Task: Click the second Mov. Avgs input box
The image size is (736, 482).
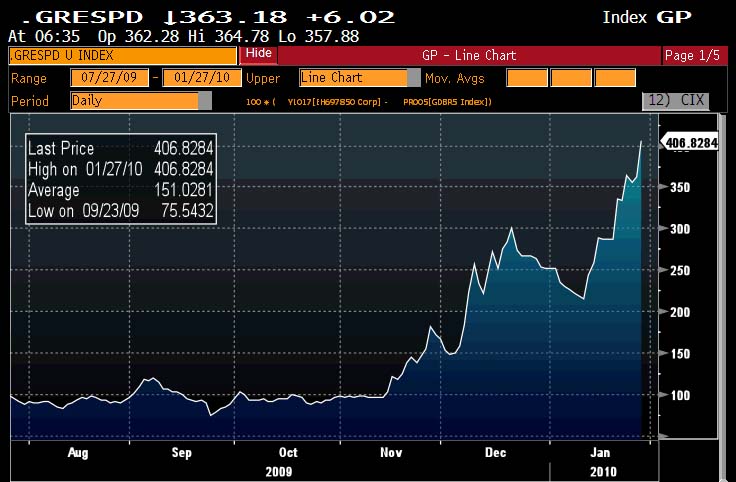Action: (571, 78)
